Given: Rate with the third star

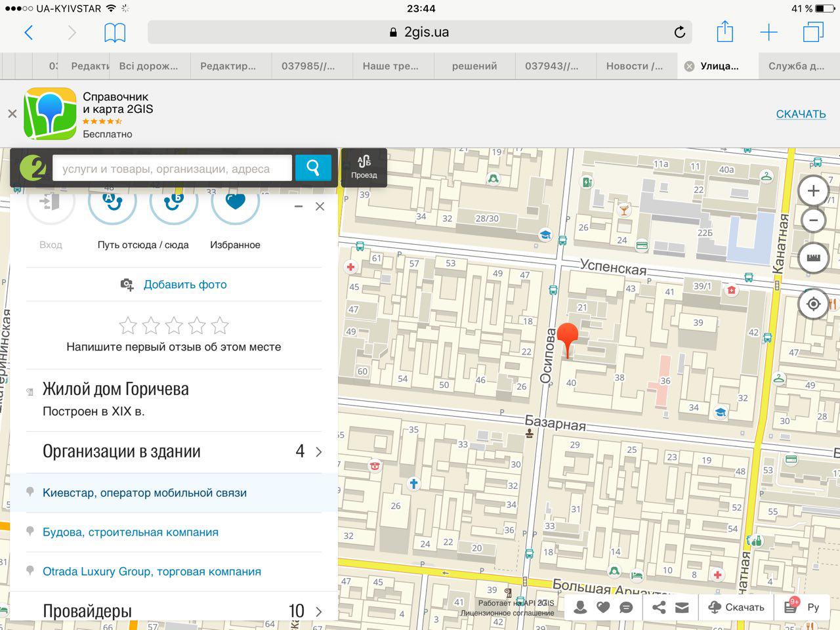Looking at the screenshot, I should tap(174, 325).
